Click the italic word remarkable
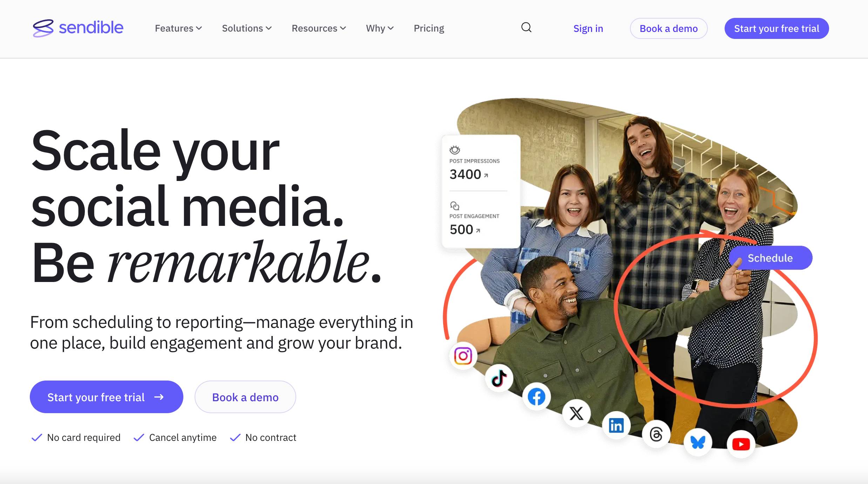Image resolution: width=868 pixels, height=484 pixels. (238, 261)
